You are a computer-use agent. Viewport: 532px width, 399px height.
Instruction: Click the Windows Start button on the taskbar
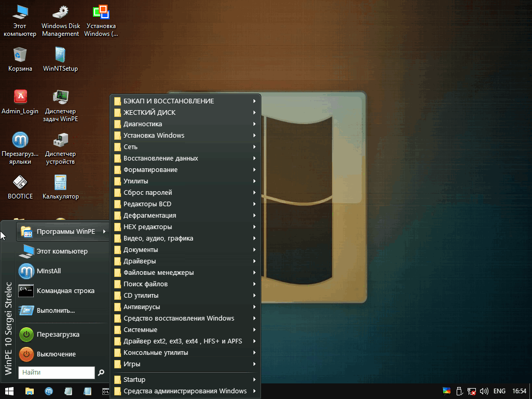click(x=9, y=391)
